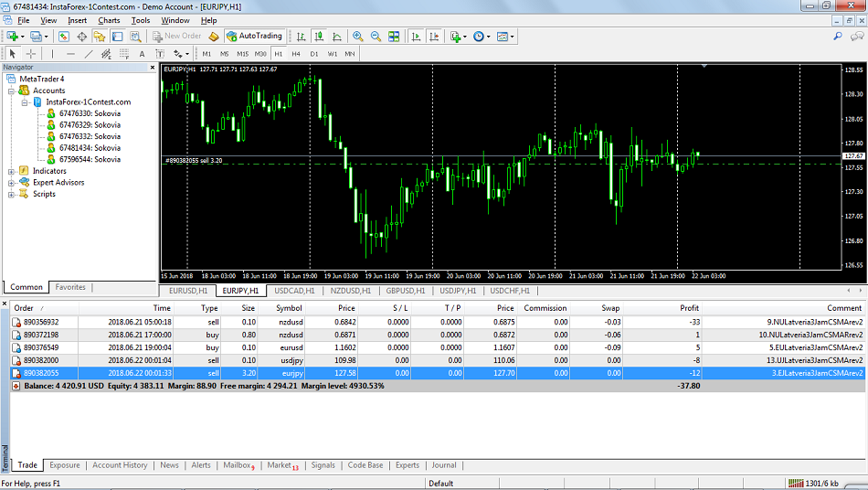Open the Strategy Tester icon
Viewport: 868px width, 490px height.
[135, 37]
